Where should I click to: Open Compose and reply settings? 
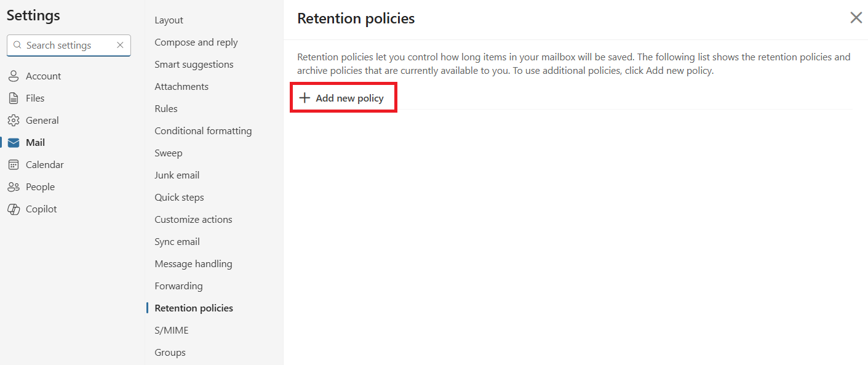point(196,42)
